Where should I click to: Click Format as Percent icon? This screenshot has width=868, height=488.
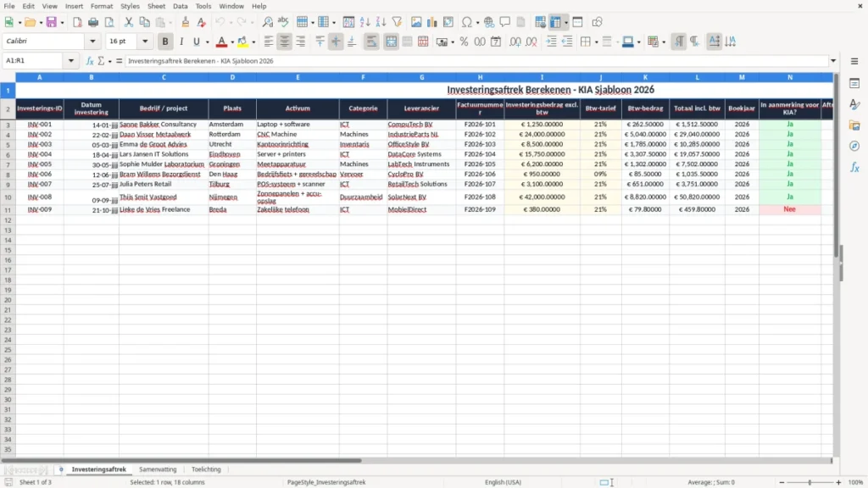(464, 42)
